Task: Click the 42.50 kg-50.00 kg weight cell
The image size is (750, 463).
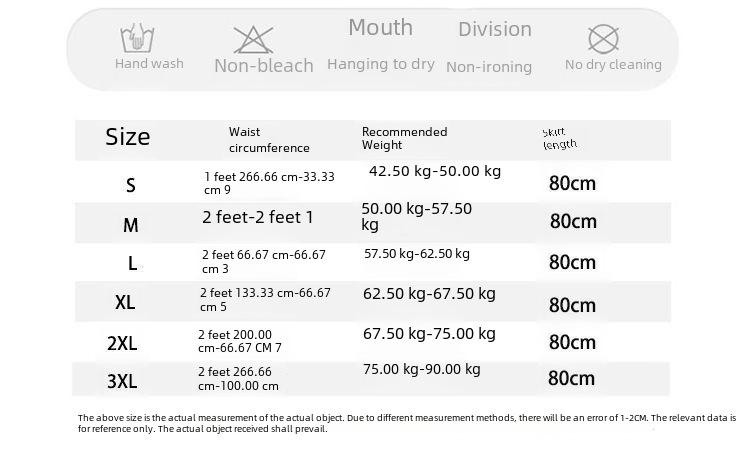Action: click(x=435, y=171)
